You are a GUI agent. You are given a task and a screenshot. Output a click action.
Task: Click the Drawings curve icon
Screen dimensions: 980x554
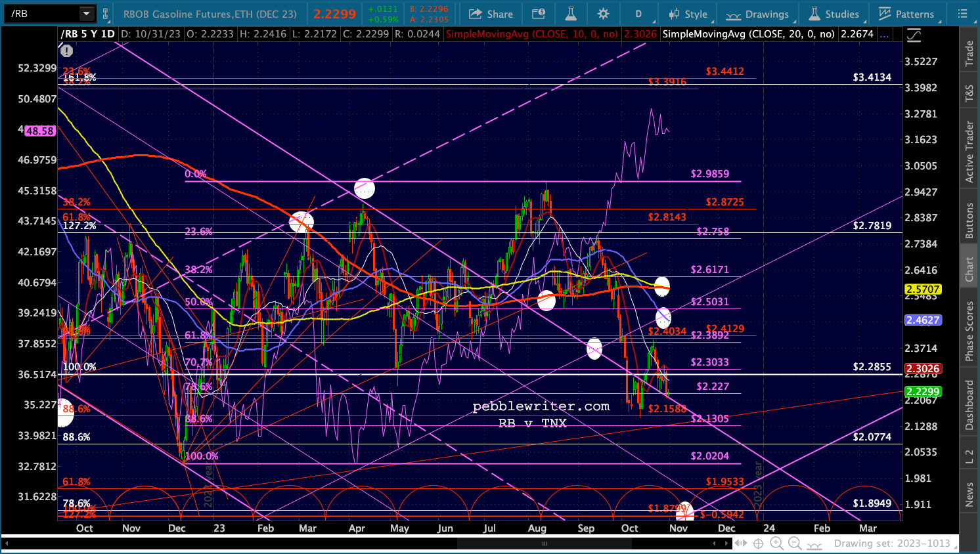pyautogui.click(x=733, y=14)
